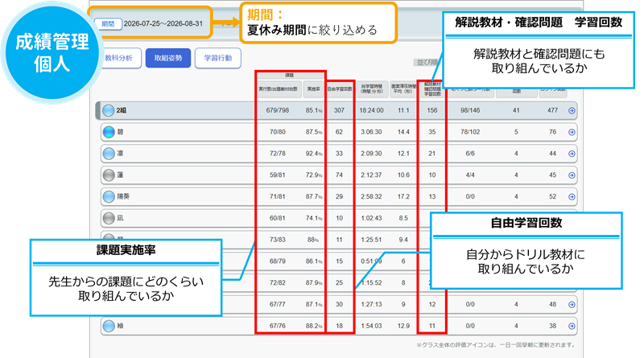Open the detail arrow for the 蓮 row

[x=572, y=175]
